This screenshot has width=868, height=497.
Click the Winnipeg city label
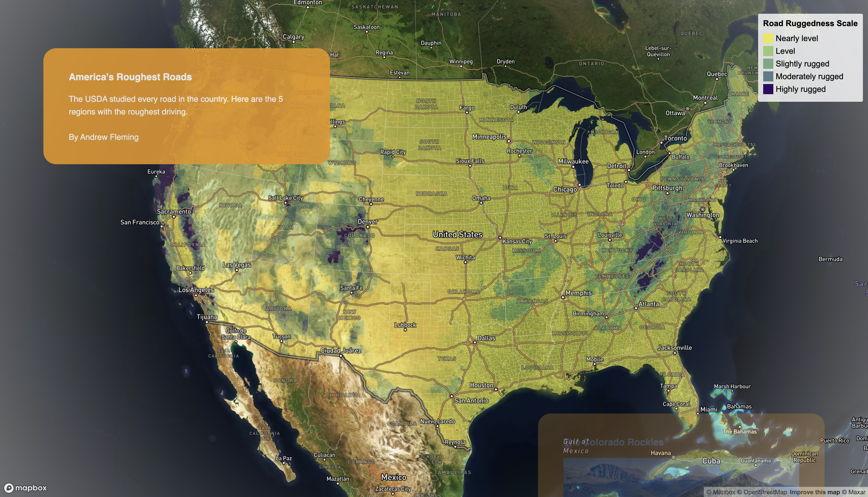point(461,61)
